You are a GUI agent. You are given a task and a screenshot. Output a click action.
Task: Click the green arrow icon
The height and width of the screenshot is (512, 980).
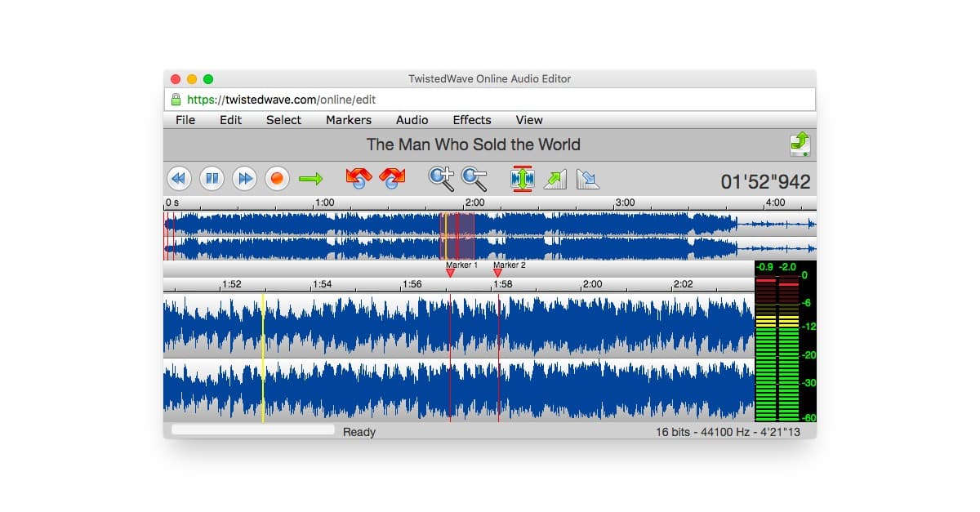(310, 178)
